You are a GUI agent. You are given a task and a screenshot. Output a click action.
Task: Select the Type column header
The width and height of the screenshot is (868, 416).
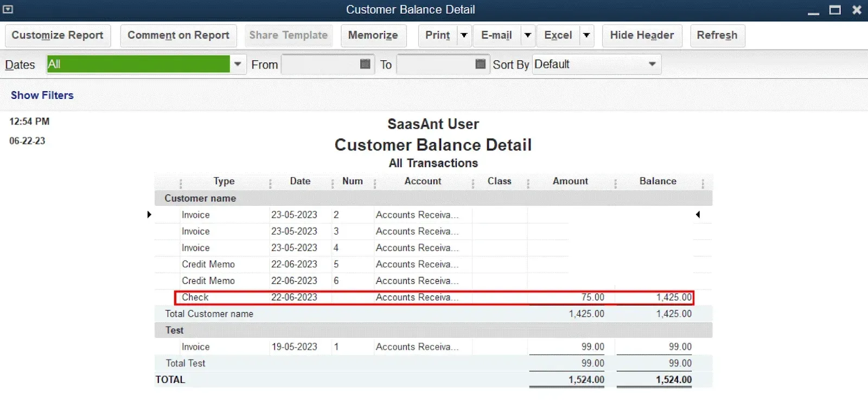coord(224,181)
